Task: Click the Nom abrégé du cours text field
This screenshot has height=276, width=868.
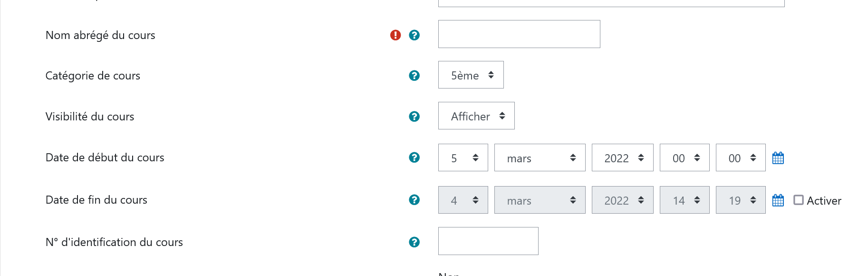Action: (519, 34)
